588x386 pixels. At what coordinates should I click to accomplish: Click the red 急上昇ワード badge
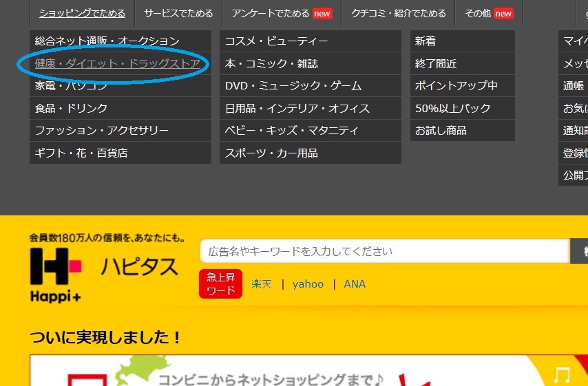(x=220, y=283)
